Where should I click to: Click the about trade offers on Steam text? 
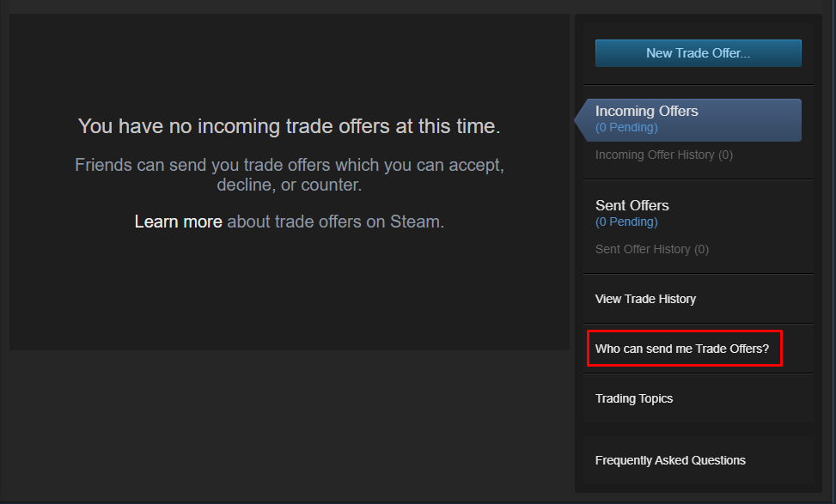coord(335,222)
